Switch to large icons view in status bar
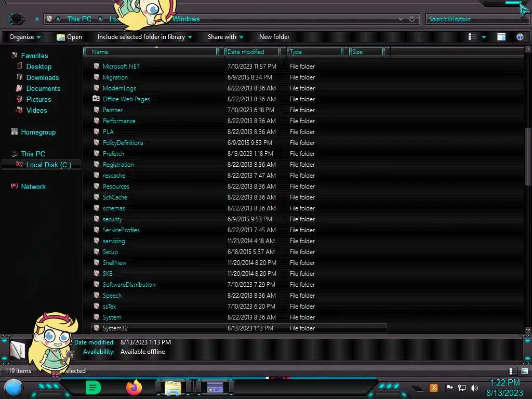The width and height of the screenshot is (532, 399). [525, 371]
